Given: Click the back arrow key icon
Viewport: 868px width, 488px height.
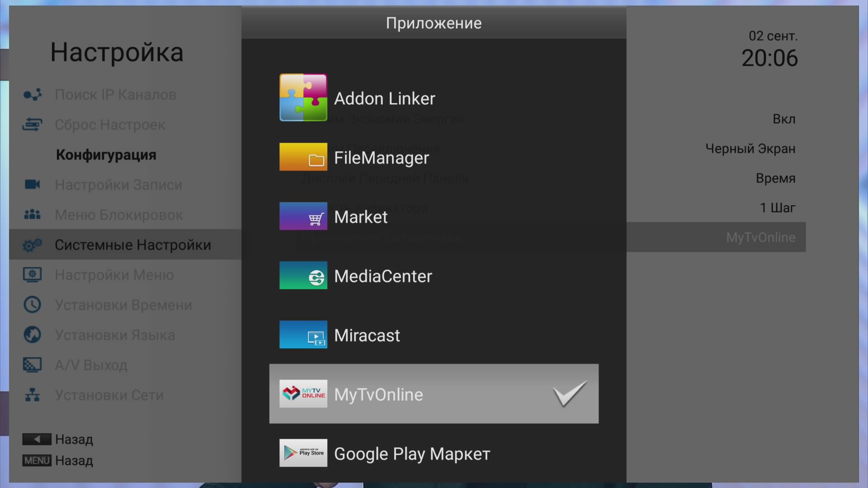Looking at the screenshot, I should click(x=37, y=439).
